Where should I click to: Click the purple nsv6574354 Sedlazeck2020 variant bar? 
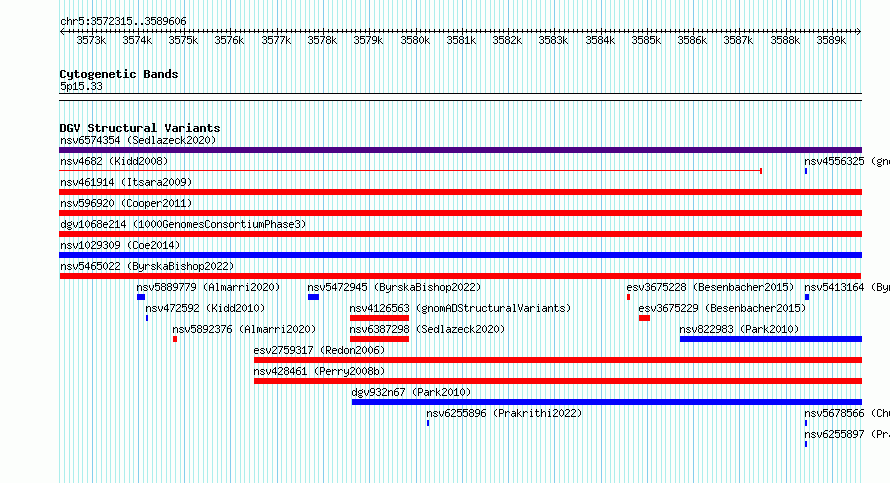point(460,150)
